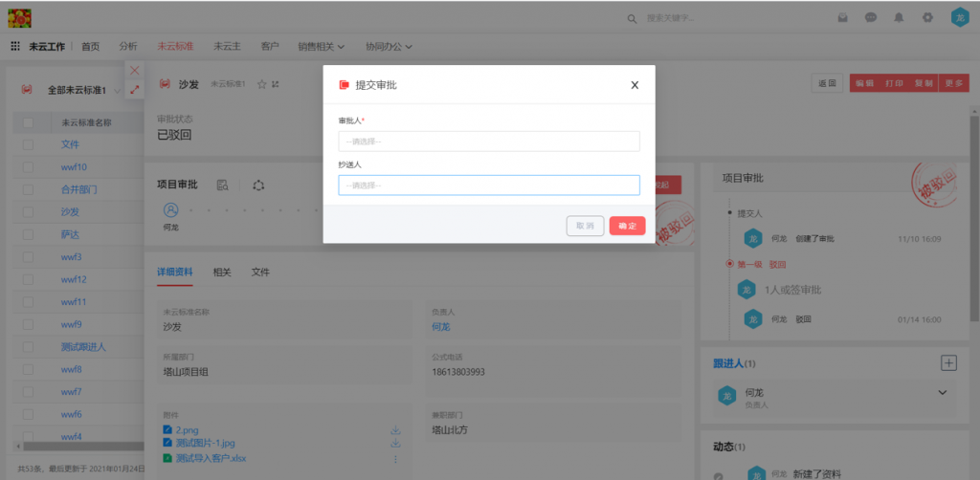Select all rows with the header checkbox
The width and height of the screenshot is (980, 480).
click(x=28, y=122)
